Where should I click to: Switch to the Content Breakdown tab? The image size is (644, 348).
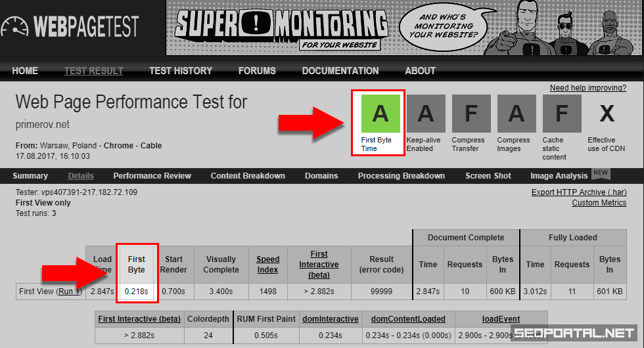click(x=248, y=176)
